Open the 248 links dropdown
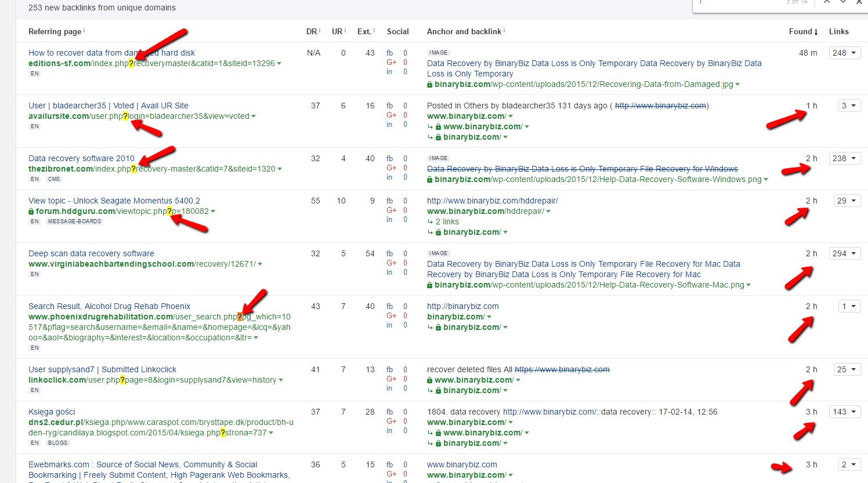This screenshot has width=868, height=483. [x=844, y=53]
